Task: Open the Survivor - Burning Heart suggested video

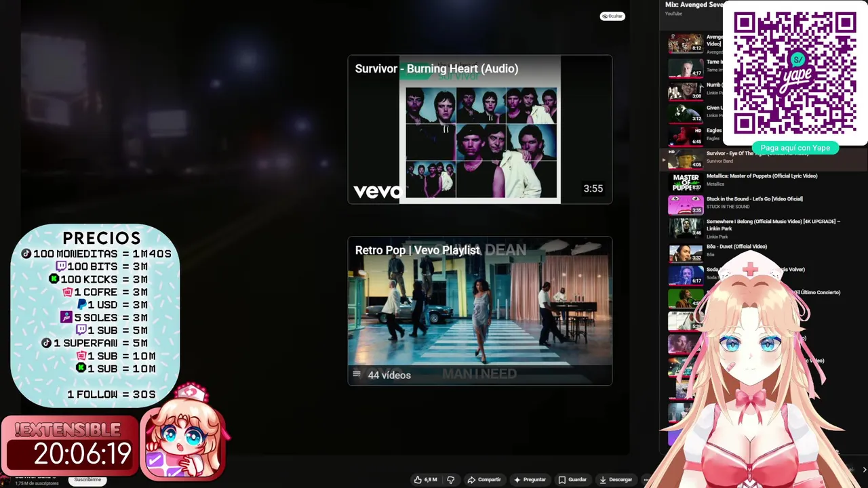Action: click(479, 129)
